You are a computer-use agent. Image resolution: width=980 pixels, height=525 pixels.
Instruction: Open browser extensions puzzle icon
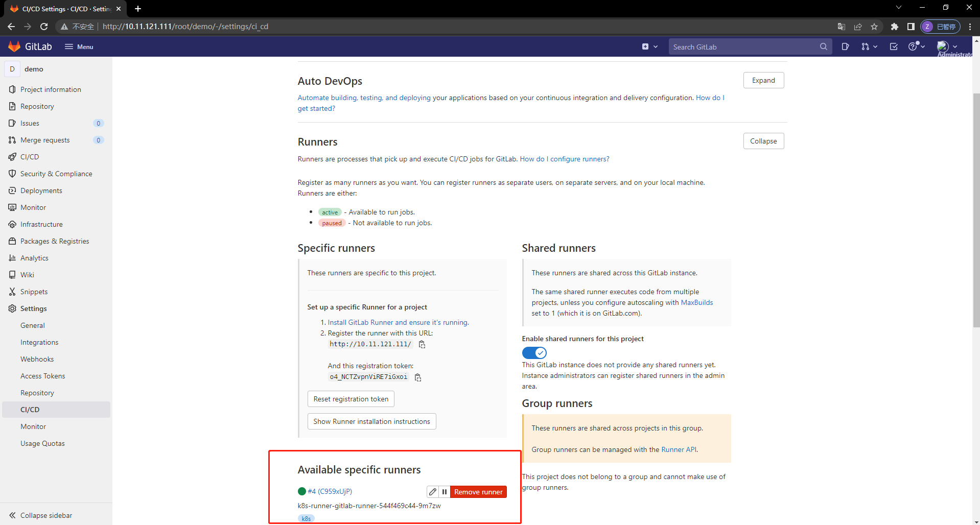tap(894, 27)
